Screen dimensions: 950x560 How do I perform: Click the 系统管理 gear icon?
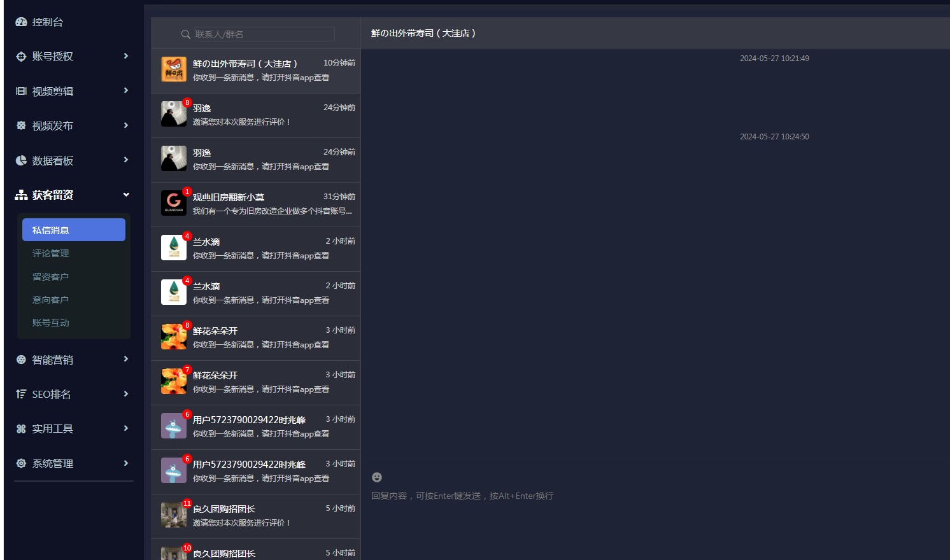(x=21, y=464)
